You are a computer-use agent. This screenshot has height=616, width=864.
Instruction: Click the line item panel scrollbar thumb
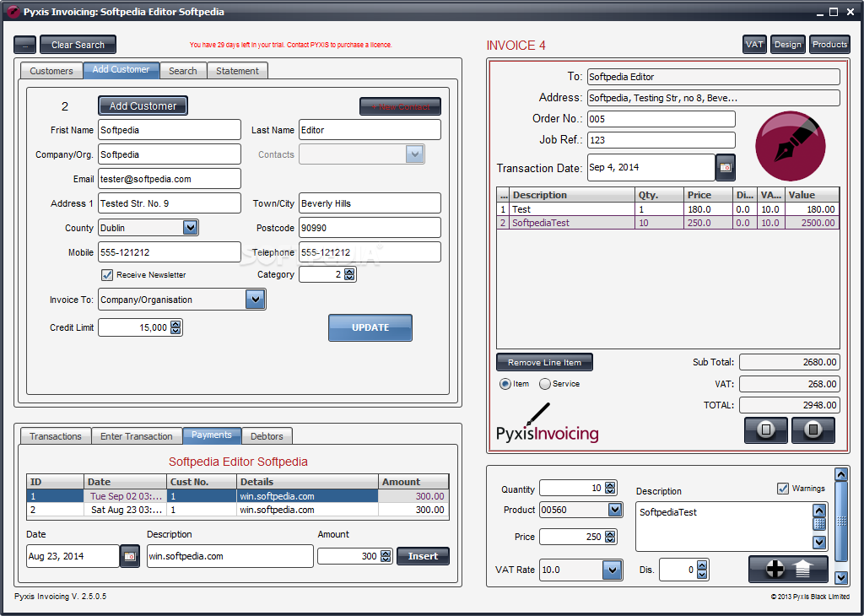click(841, 521)
